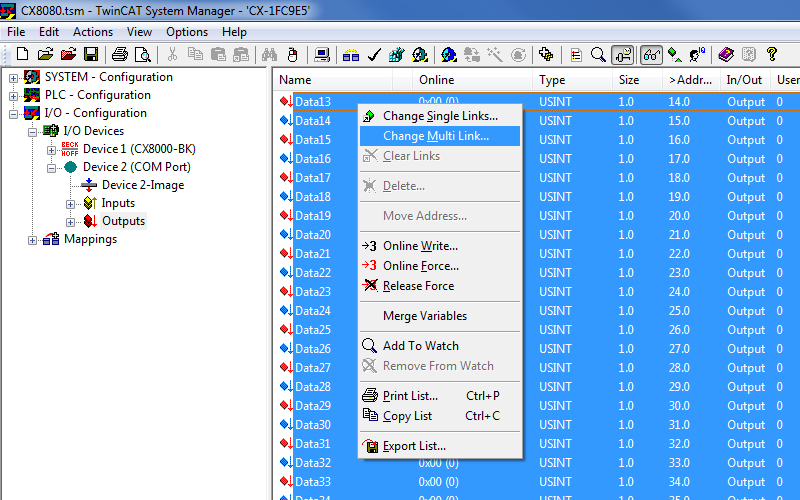The height and width of the screenshot is (500, 800).
Task: Expand the PLC - Configuration node
Action: pos(13,96)
